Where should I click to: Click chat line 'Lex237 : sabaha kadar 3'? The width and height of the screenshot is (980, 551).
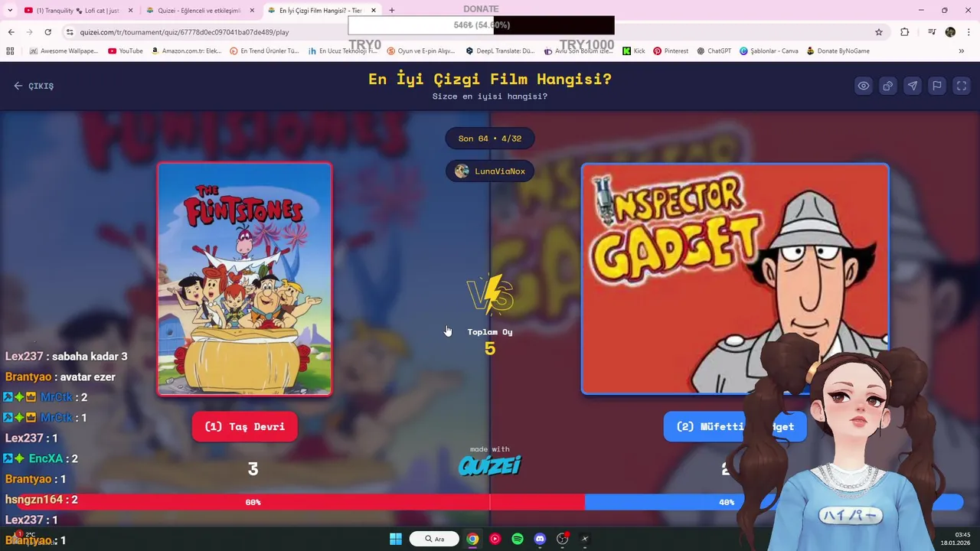pyautogui.click(x=66, y=357)
